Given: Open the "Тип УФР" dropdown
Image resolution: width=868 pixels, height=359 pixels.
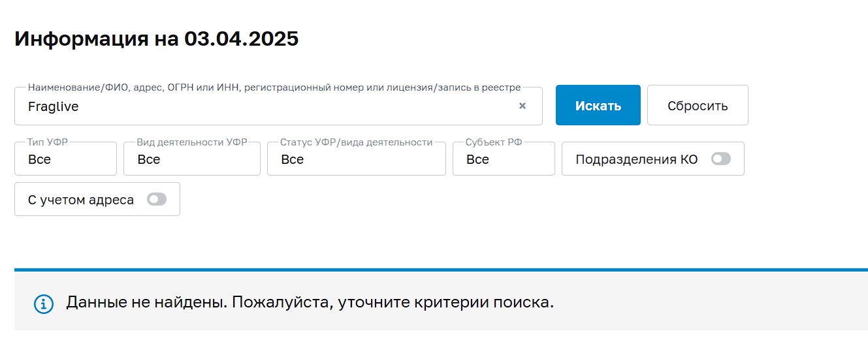Looking at the screenshot, I should click(65, 159).
